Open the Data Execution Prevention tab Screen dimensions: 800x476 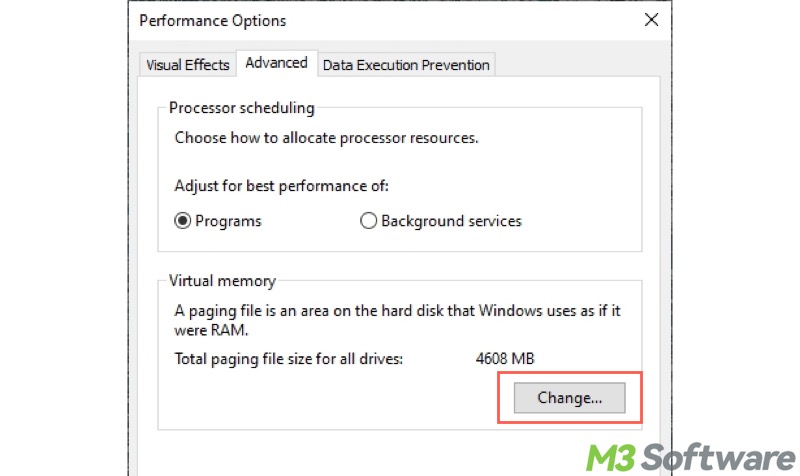pos(405,65)
